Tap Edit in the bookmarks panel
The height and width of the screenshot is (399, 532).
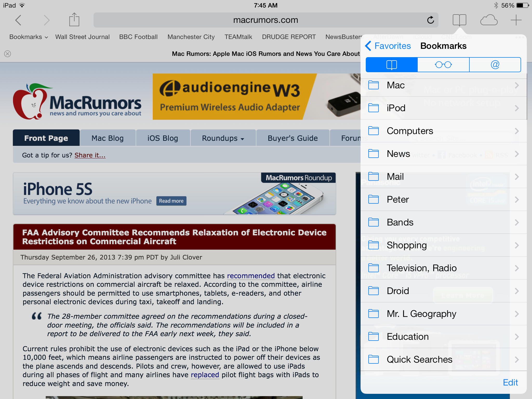click(x=510, y=382)
